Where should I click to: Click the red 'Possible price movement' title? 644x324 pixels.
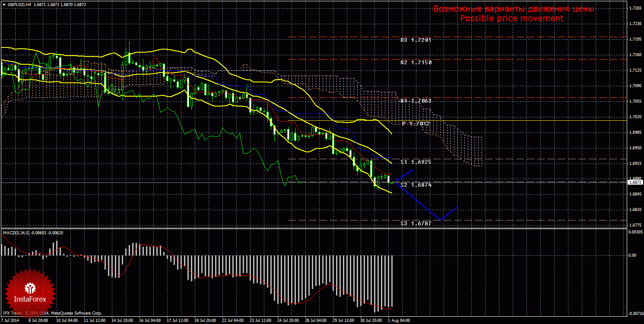511,19
